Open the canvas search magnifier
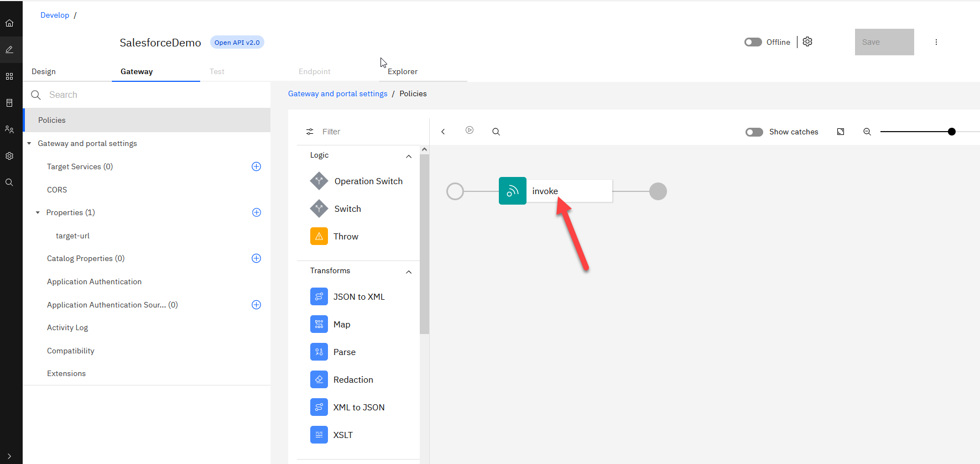980x464 pixels. 496,132
